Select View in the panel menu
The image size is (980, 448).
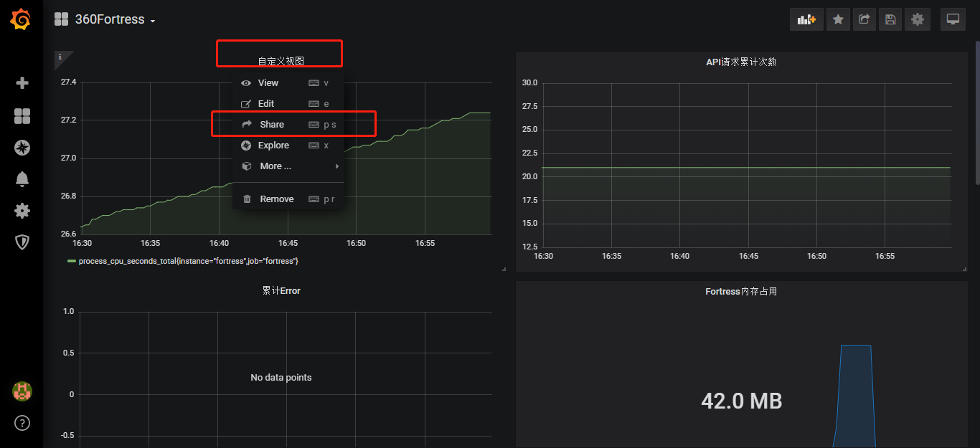coord(288,83)
